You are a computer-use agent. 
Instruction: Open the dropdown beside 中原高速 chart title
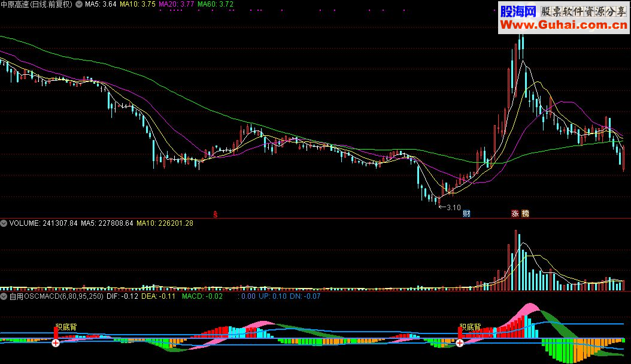79,4
